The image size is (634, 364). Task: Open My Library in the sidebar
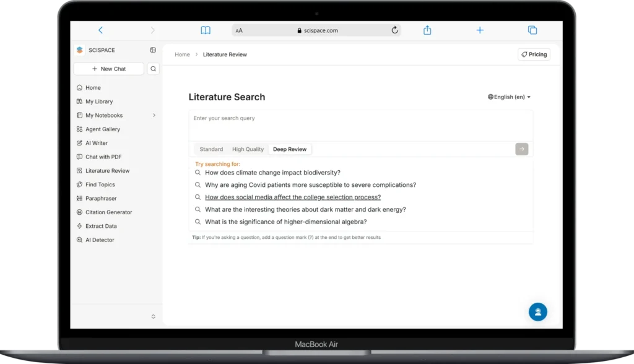point(99,101)
